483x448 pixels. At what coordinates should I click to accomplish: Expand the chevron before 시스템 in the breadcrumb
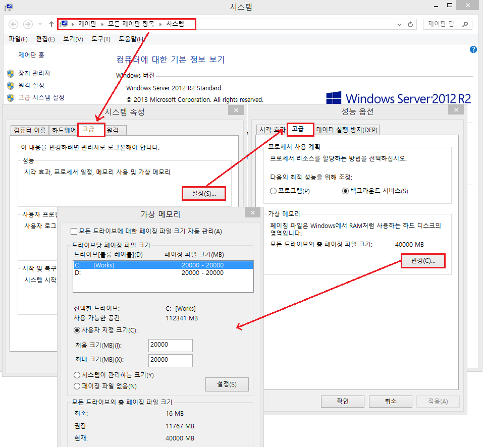point(160,24)
